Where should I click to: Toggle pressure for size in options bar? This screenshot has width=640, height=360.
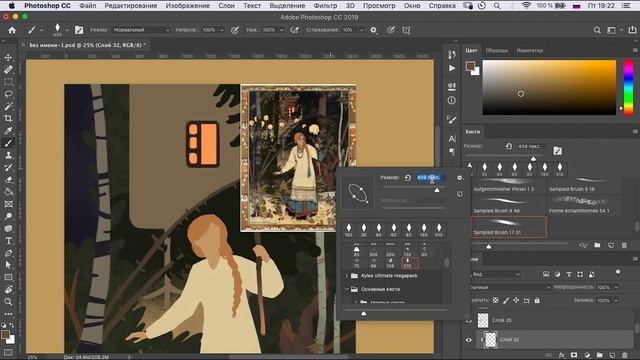pos(391,30)
